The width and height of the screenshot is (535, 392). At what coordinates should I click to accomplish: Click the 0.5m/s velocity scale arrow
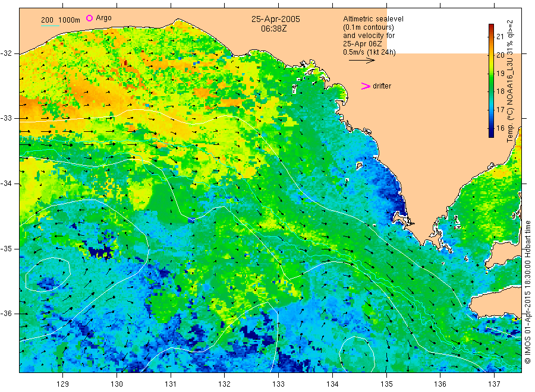tap(361, 61)
